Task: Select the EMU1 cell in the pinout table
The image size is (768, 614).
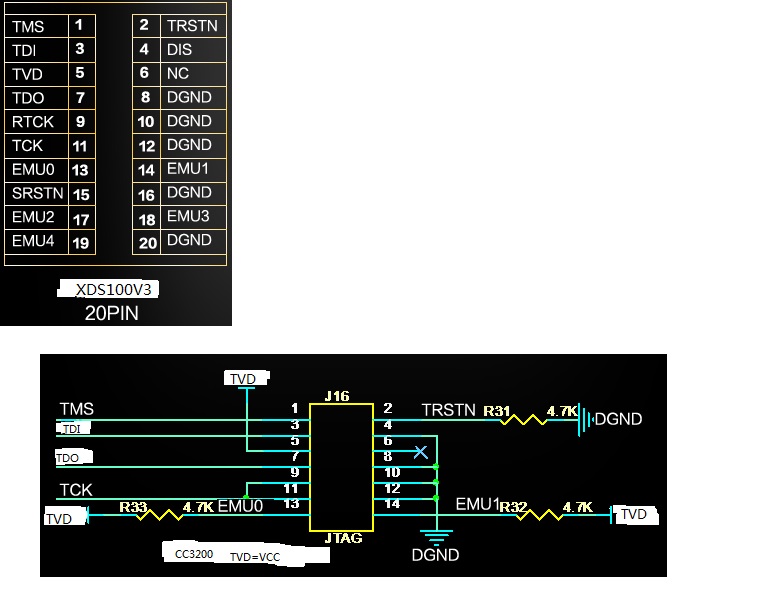Action: coord(193,169)
